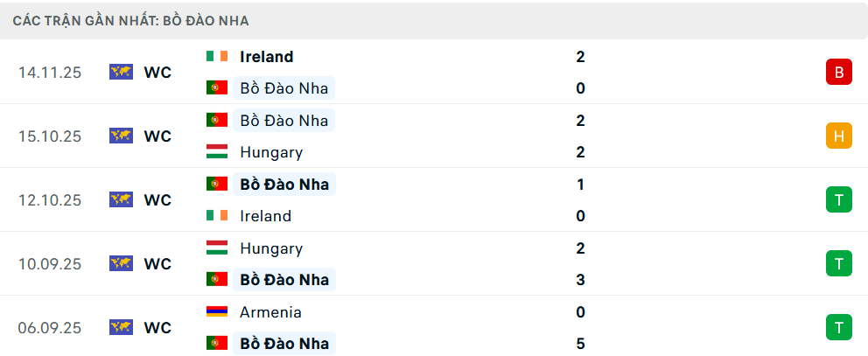Click score 5 in Armenia match
868x356 pixels.
click(580, 344)
